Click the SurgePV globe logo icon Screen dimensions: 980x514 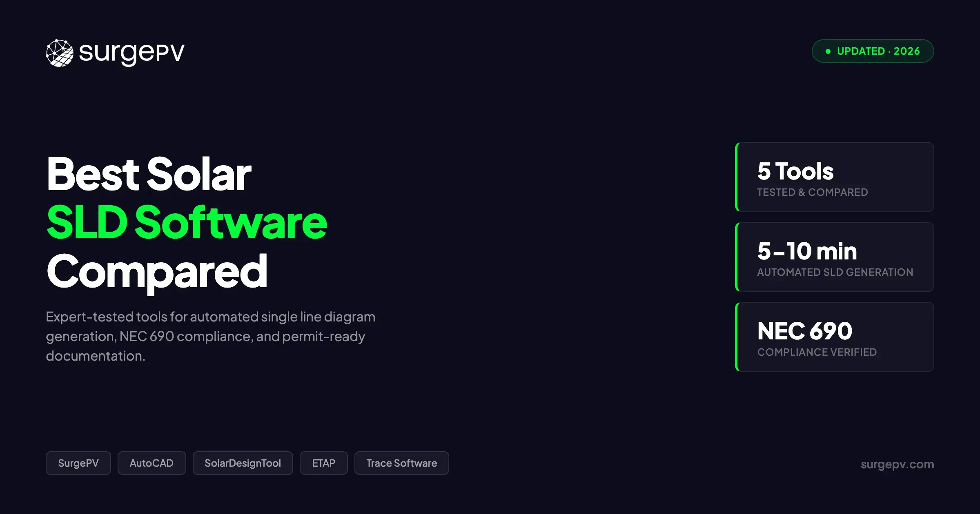60,53
